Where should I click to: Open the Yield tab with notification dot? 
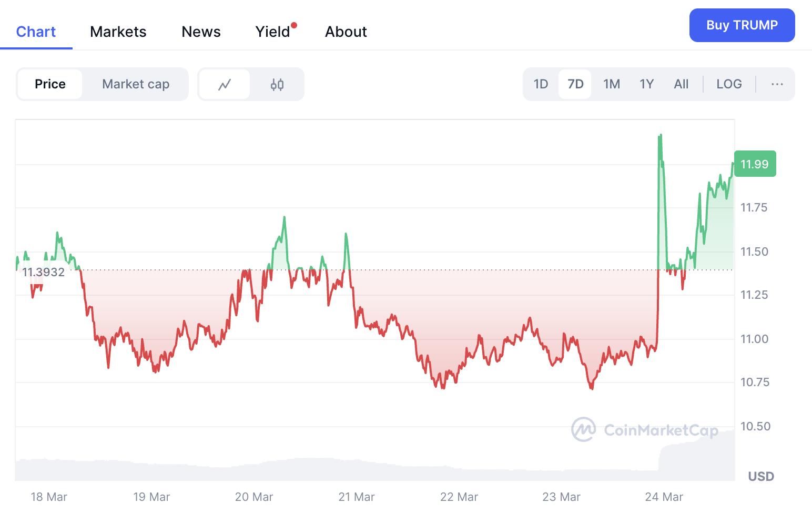pos(272,32)
